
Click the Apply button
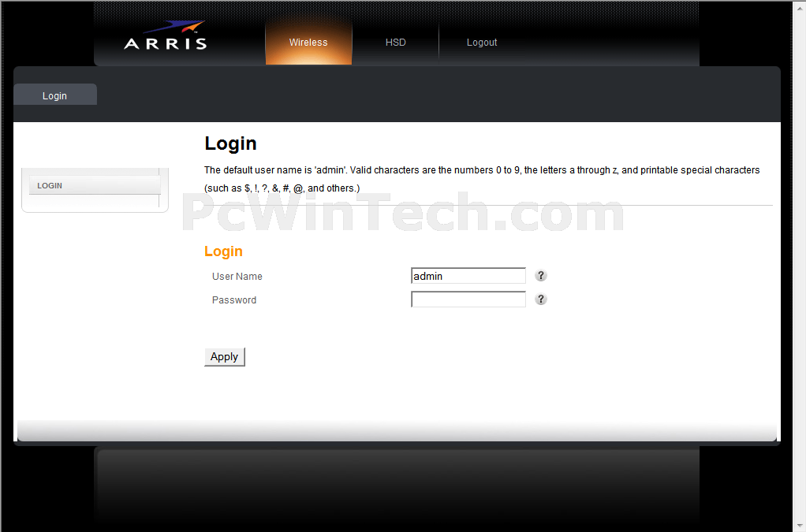click(x=225, y=357)
